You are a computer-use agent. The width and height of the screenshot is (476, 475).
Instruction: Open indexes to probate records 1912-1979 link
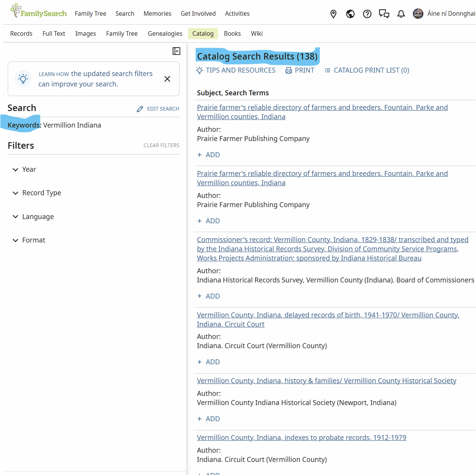click(301, 438)
